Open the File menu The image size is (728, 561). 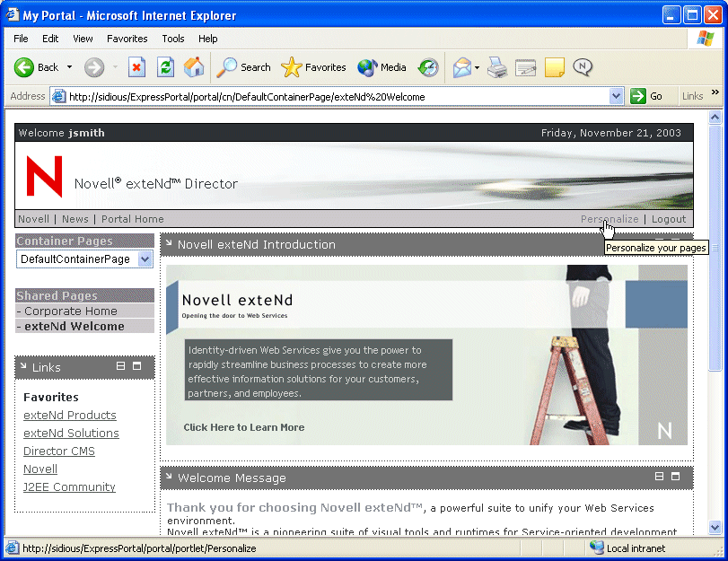point(21,39)
